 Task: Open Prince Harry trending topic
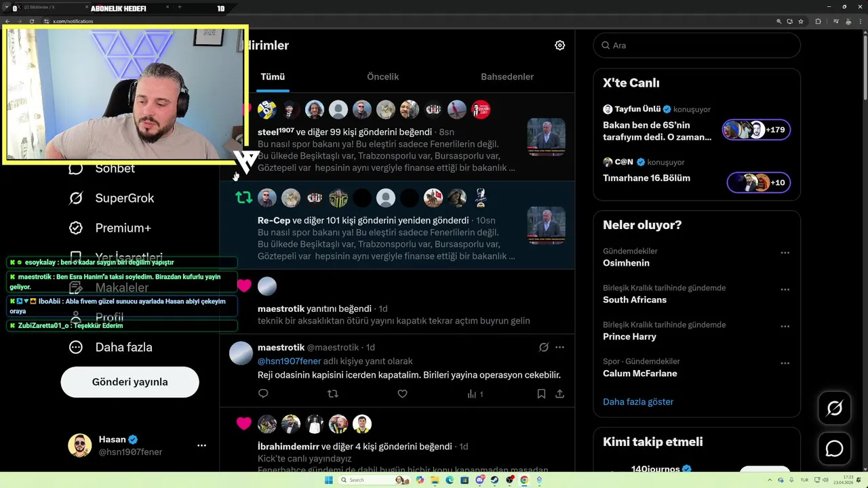[629, 336]
